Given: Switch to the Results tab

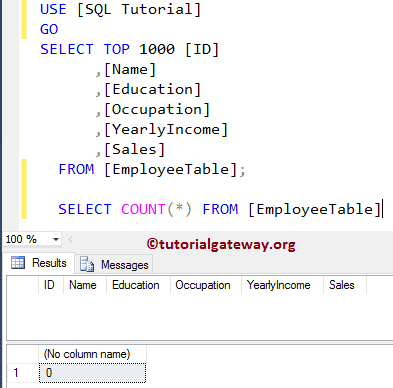Looking at the screenshot, I should pos(39,263).
